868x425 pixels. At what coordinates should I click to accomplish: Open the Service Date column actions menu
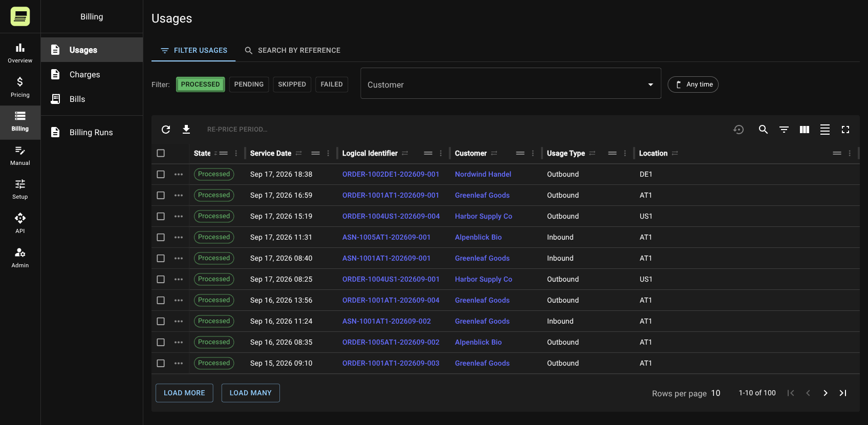328,153
